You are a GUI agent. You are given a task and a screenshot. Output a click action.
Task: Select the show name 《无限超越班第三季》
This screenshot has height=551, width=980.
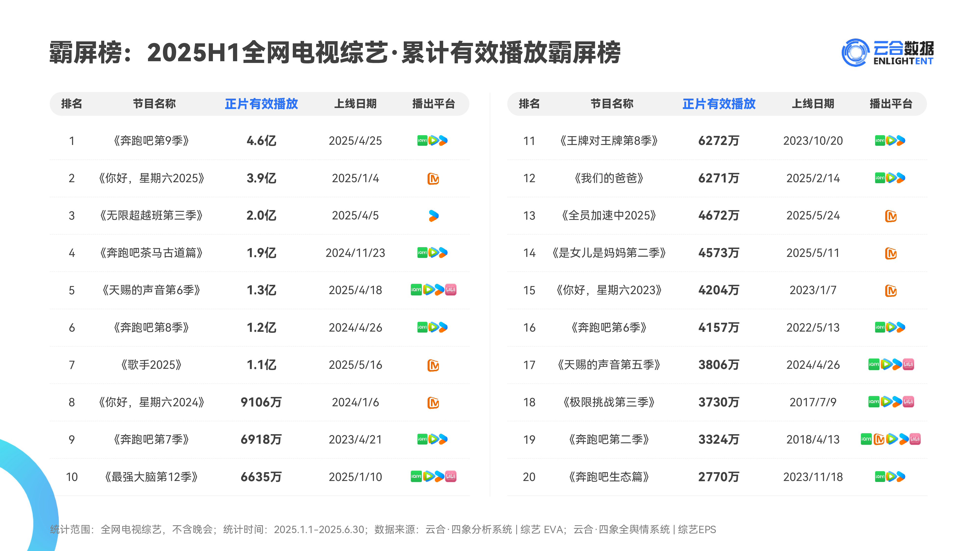[151, 216]
